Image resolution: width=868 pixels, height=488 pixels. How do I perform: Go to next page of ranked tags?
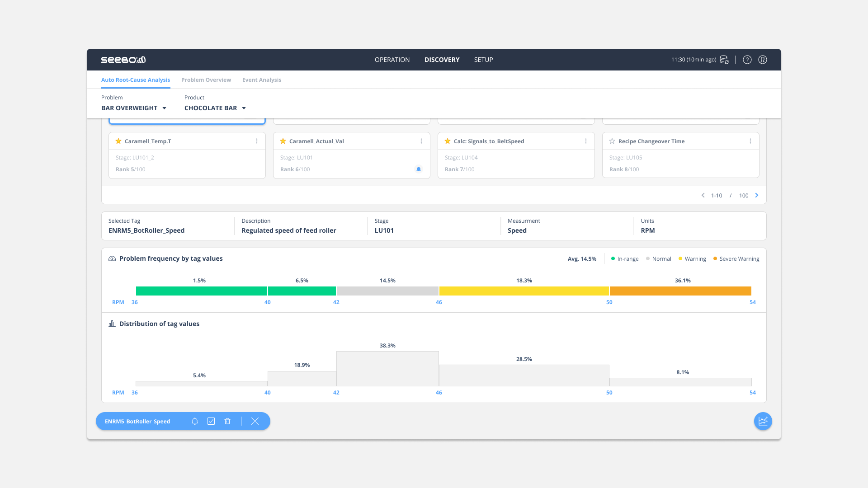(757, 195)
